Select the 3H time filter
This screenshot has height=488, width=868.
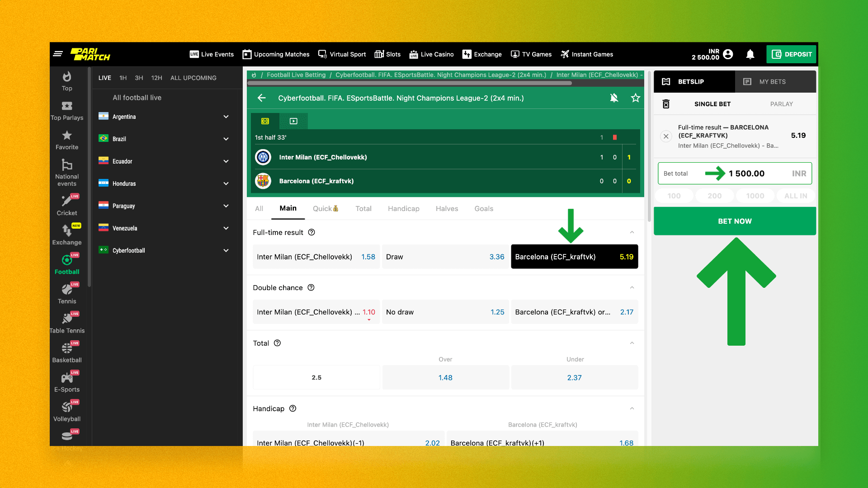click(139, 78)
